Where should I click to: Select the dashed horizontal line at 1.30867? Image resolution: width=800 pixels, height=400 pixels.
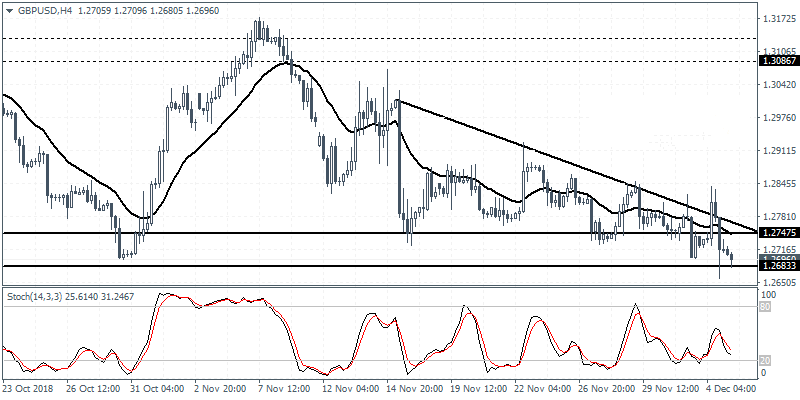tap(400, 61)
